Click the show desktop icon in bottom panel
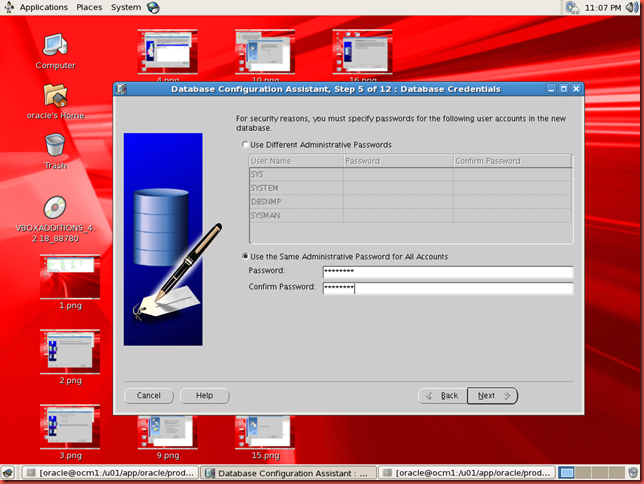 (9, 473)
